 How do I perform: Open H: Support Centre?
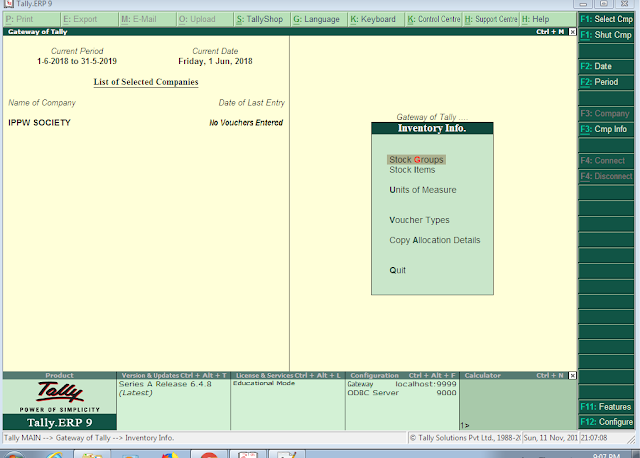pos(491,19)
